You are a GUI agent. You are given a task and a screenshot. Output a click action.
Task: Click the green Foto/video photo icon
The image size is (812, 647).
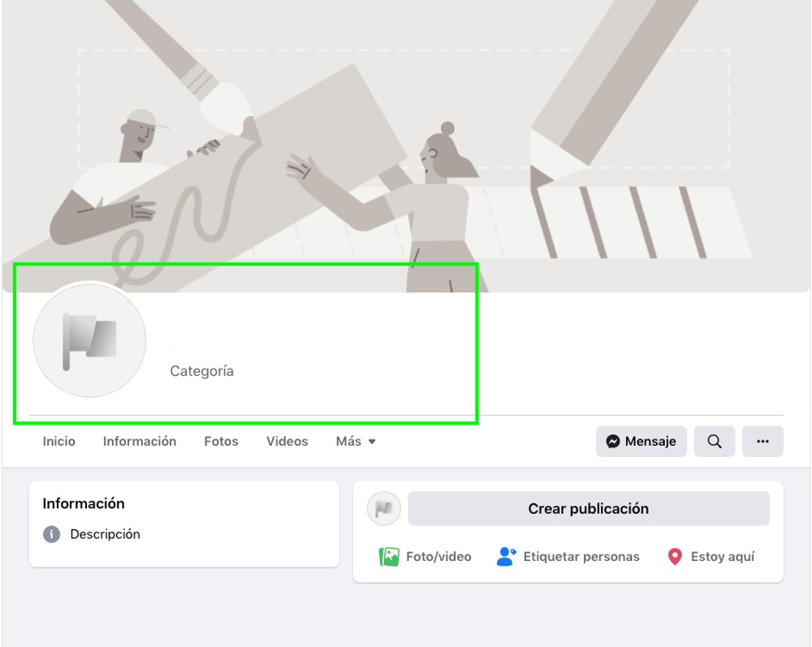[x=387, y=557]
